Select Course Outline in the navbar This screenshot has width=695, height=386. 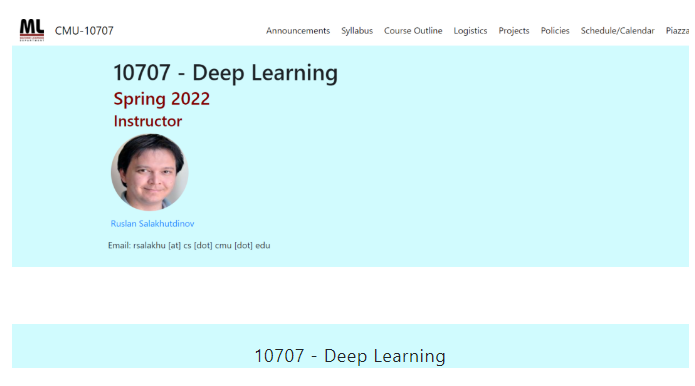point(413,31)
